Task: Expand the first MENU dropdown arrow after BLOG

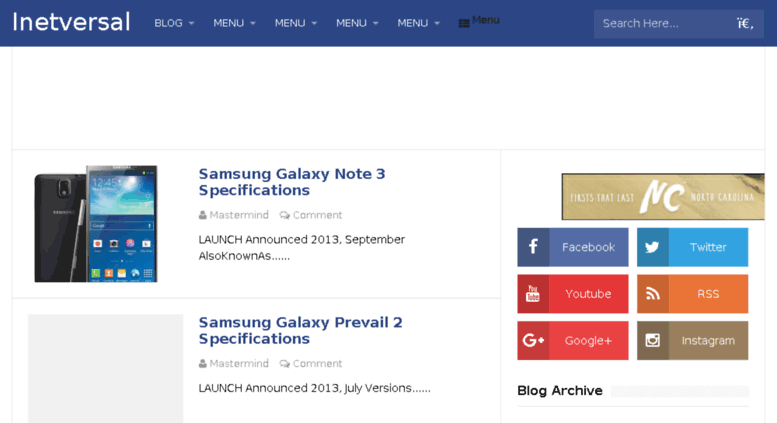Action: 253,23
